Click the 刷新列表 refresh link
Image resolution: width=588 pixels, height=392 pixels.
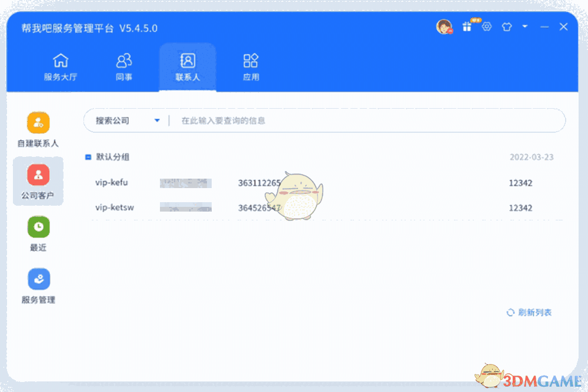click(x=534, y=313)
